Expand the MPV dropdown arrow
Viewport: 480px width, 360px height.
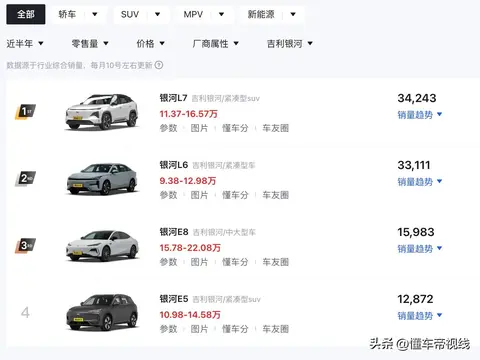221,14
